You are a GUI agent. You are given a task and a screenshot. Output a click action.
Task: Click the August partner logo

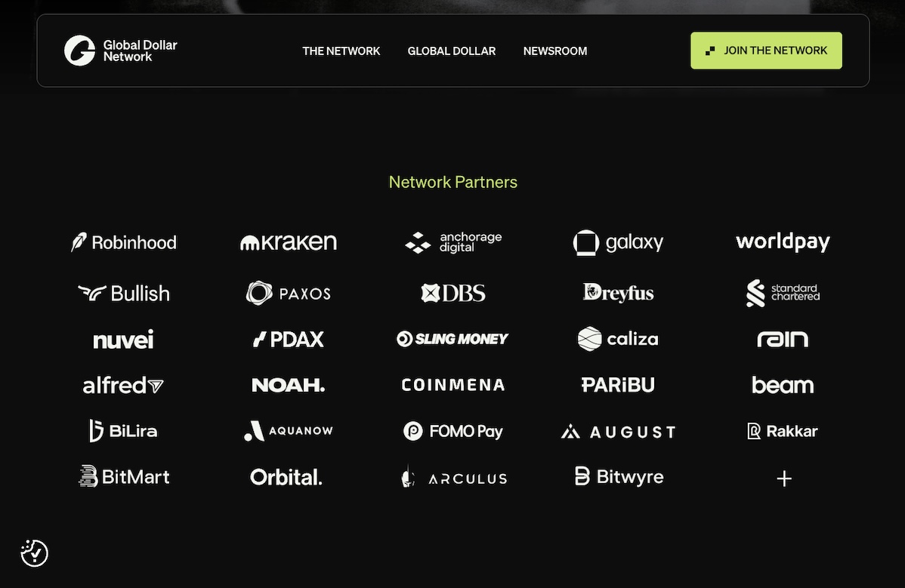(618, 431)
